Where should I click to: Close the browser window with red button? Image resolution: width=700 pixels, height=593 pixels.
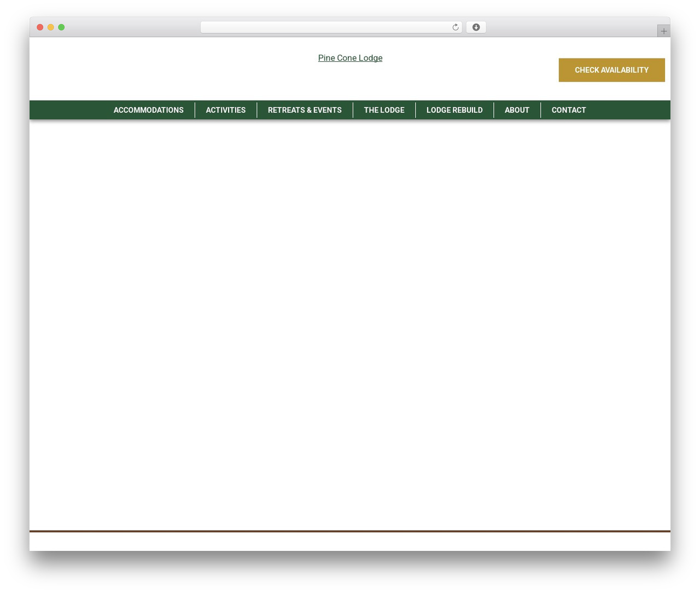pyautogui.click(x=40, y=27)
